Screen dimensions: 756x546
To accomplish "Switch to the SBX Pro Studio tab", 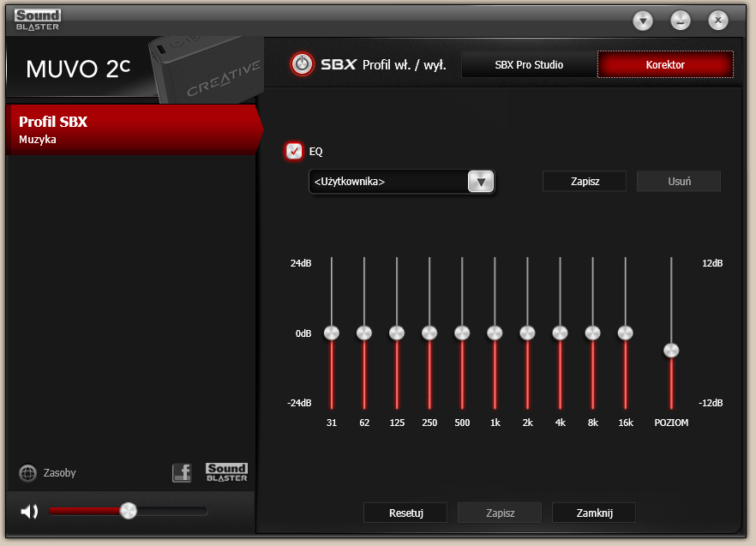I will (x=529, y=64).
